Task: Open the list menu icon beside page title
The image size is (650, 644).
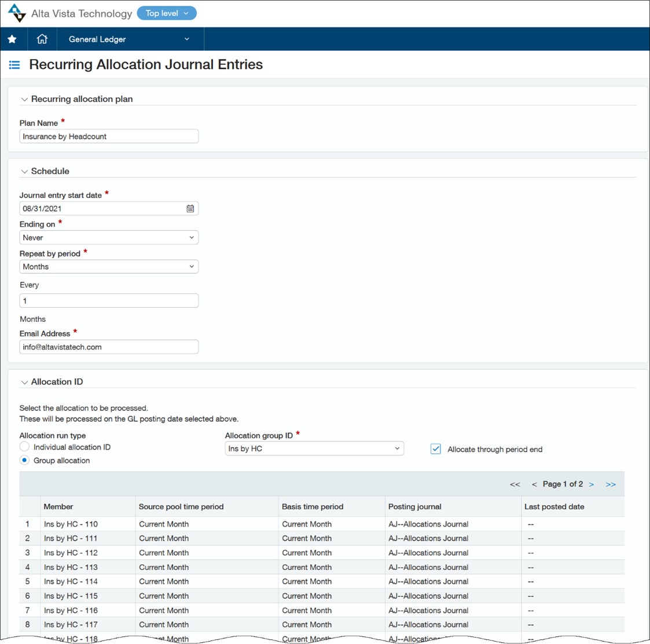Action: tap(14, 65)
